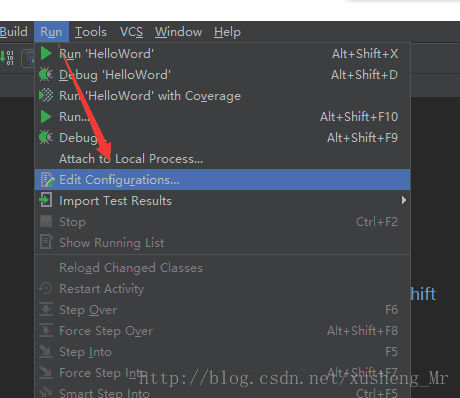The image size is (460, 398).
Task: Click the green play icon next to Run...
Action: tap(46, 116)
